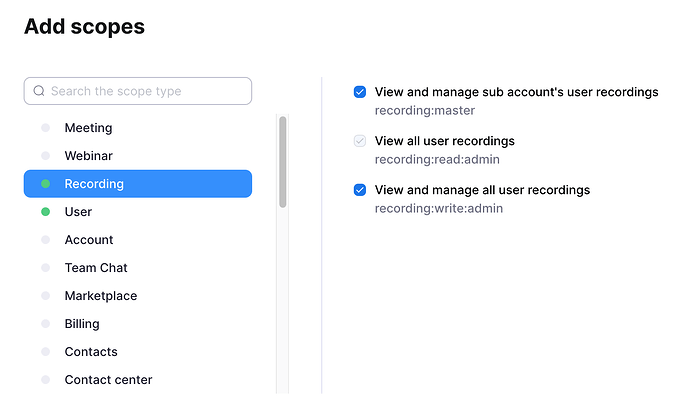Toggle the View all user recordings checkbox

[x=360, y=141]
